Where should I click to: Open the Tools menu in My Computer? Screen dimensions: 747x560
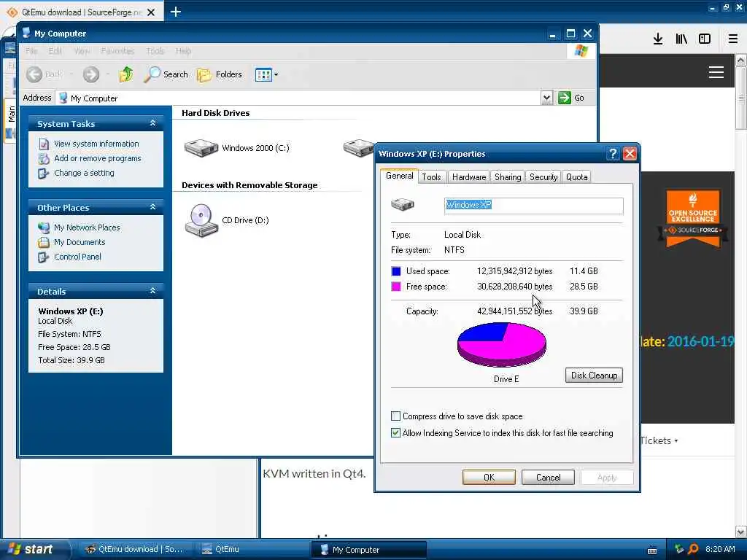(x=155, y=50)
